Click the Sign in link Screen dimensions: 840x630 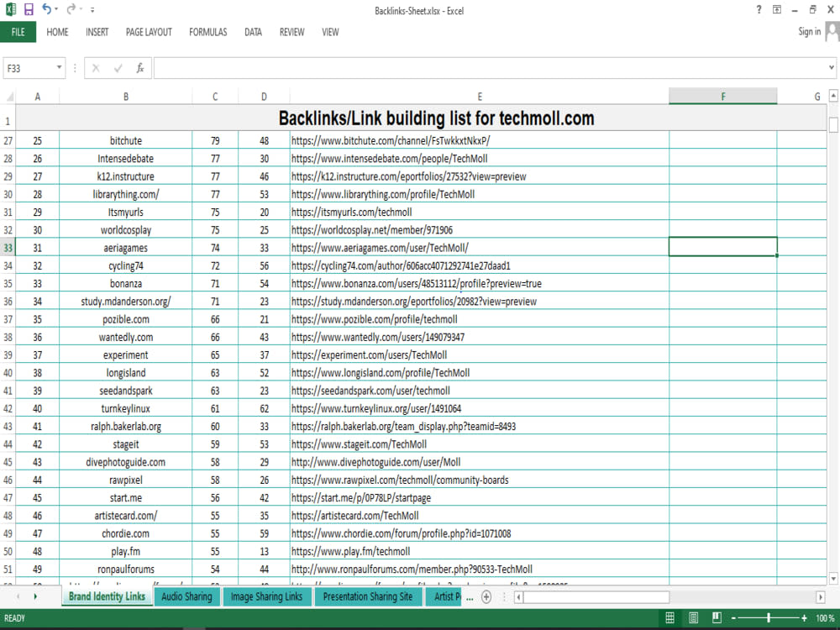point(810,32)
